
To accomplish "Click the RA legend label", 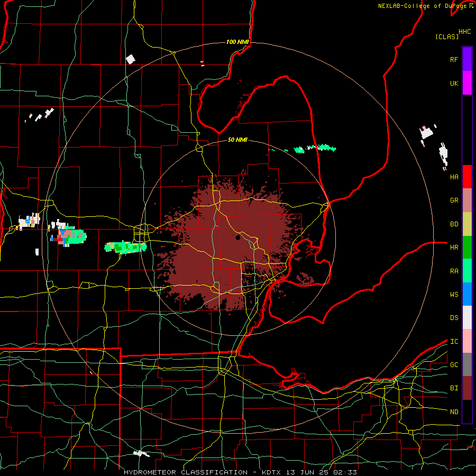I will pos(454,271).
